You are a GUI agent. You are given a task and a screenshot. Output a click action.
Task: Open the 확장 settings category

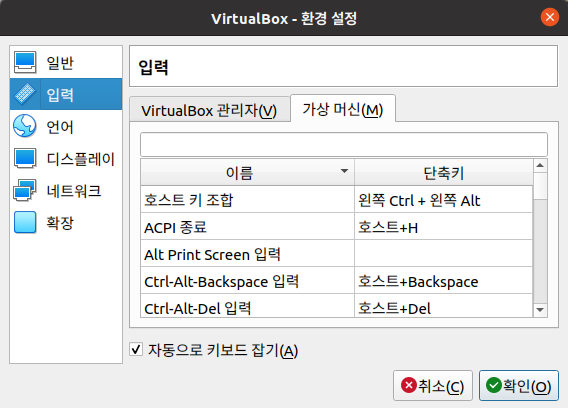pos(66,222)
